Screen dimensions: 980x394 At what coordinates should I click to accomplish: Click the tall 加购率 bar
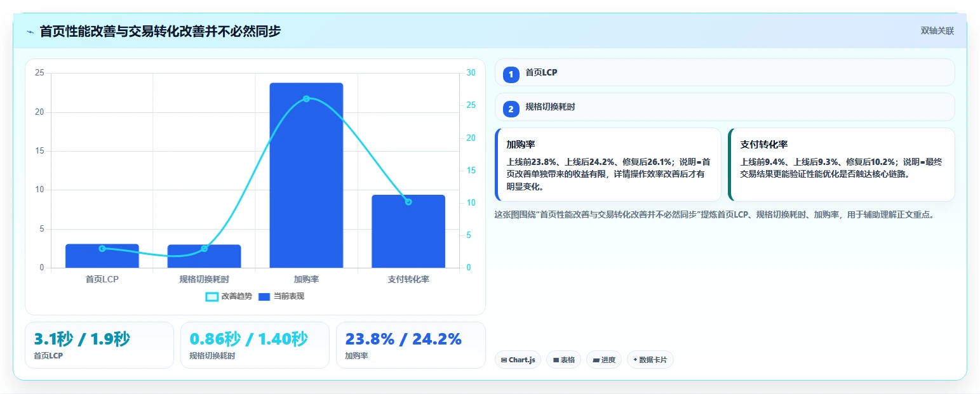(306, 175)
